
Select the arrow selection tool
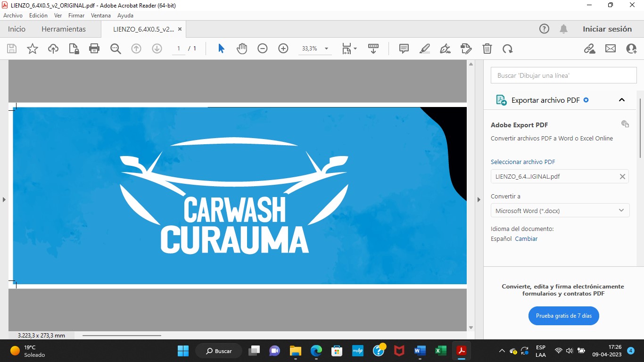tap(221, 49)
